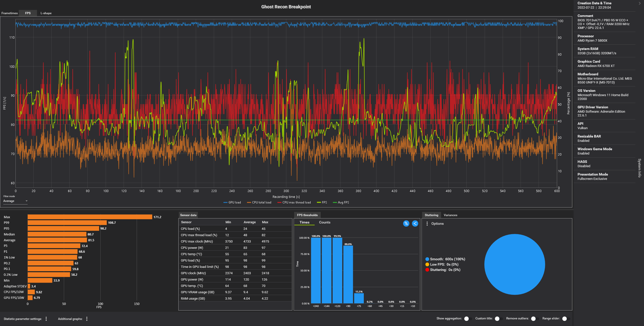Select the Counts tab in FPS thresholds
This screenshot has width=644, height=326.
325,222
